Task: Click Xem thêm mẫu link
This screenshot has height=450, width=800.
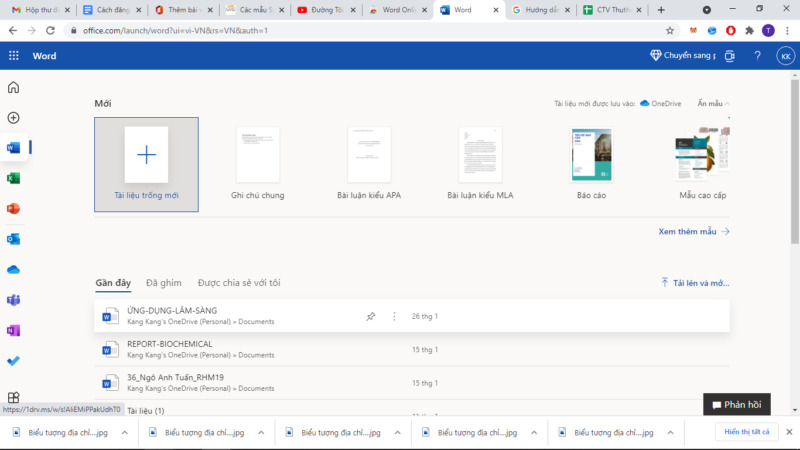Action: coord(694,232)
